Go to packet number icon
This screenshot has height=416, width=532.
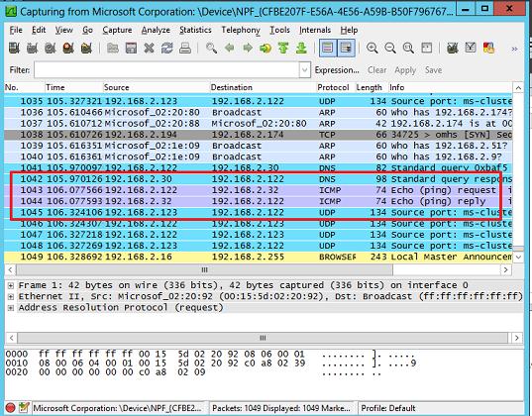point(266,49)
